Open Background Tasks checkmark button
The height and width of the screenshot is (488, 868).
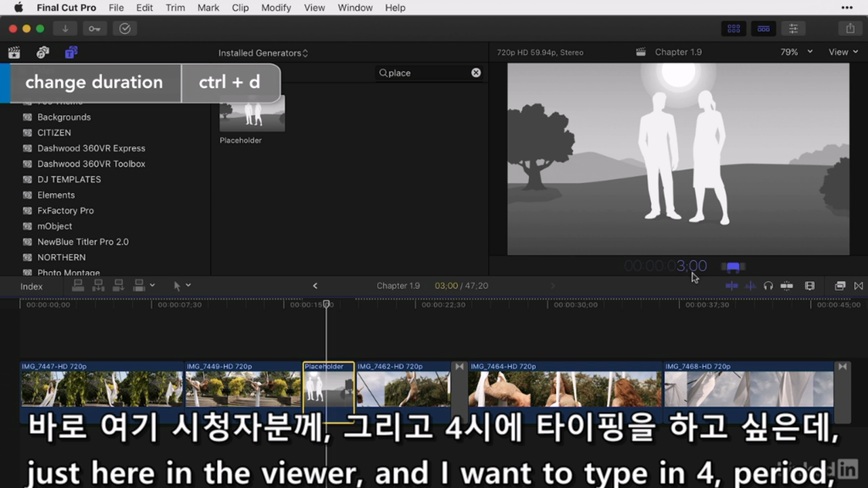point(125,28)
